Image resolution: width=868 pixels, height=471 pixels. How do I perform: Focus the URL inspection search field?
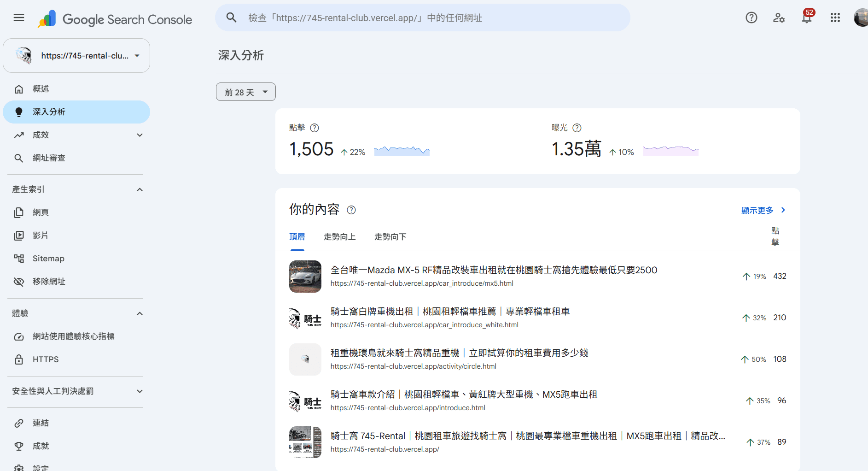pyautogui.click(x=423, y=18)
